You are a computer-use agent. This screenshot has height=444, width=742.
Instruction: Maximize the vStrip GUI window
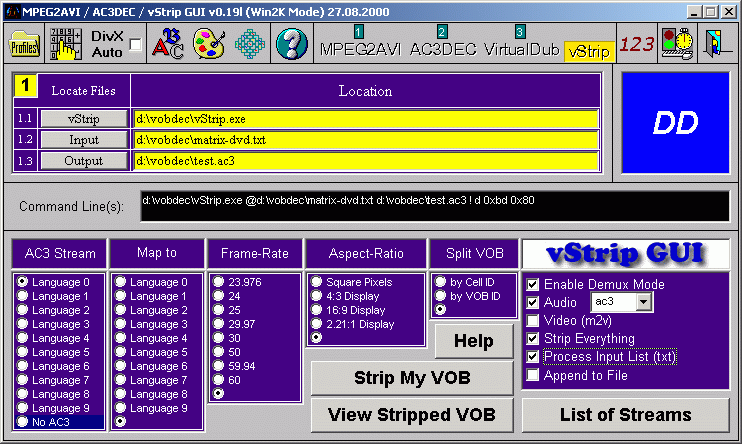(x=710, y=12)
